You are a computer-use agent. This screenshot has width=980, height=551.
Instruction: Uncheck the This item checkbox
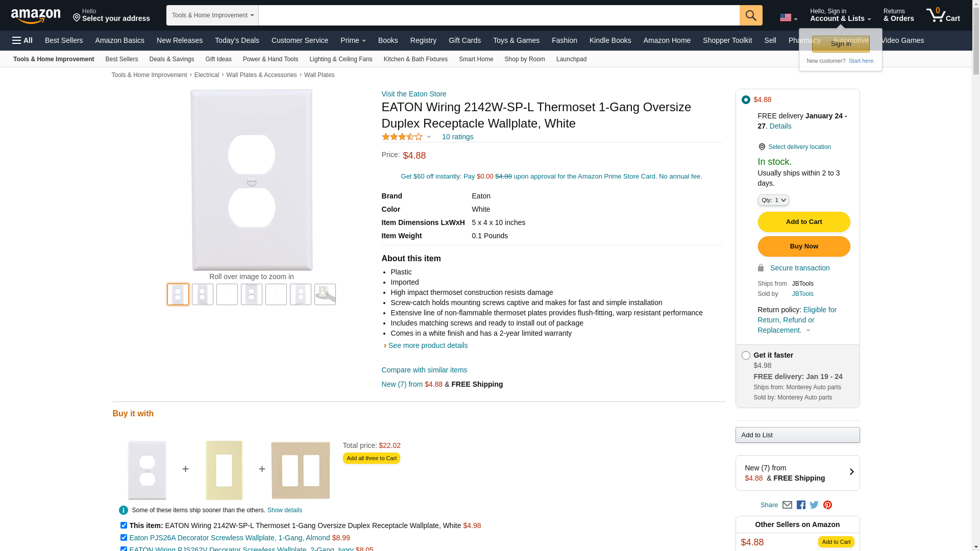(x=124, y=525)
